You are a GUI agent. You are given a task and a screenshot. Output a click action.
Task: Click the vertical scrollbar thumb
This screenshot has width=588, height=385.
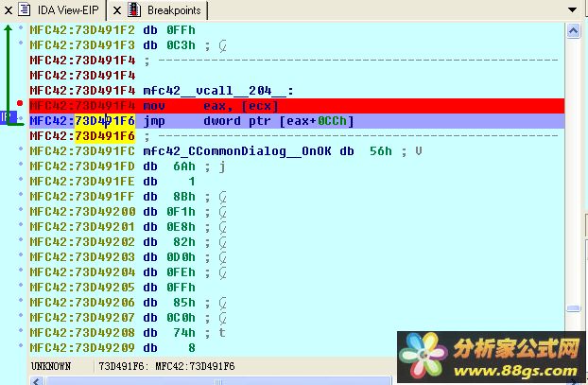pos(574,308)
